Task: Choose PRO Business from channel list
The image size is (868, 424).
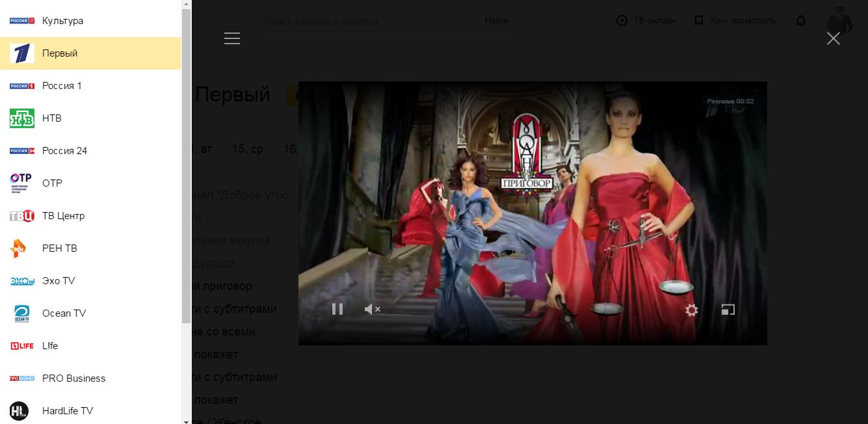Action: (x=90, y=378)
